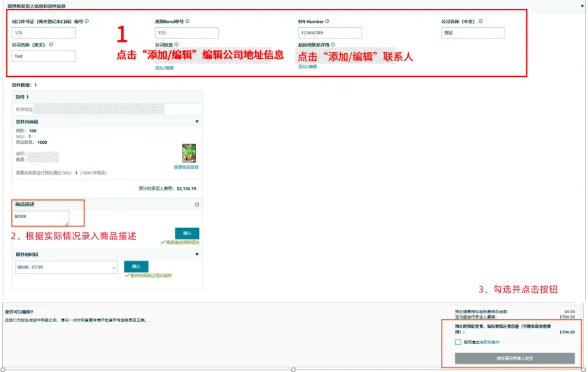
Task: Click info icon next to 美国Bond单号
Action: click(187, 21)
